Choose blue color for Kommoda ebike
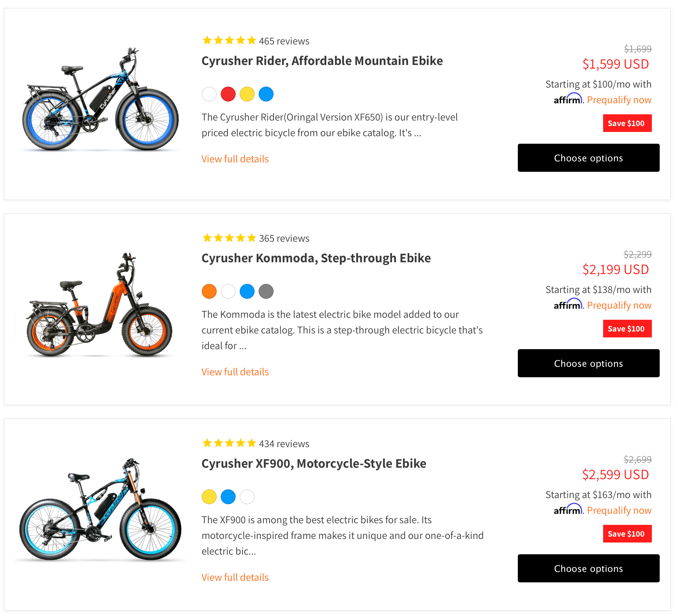The image size is (678, 616). 247,291
